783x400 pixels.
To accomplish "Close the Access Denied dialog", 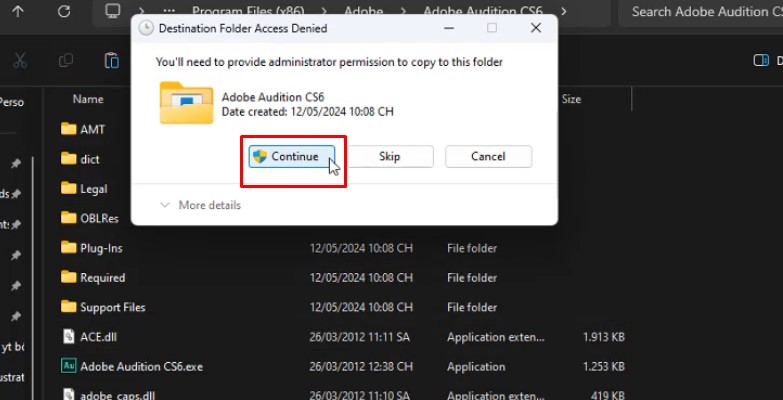I will tap(538, 29).
